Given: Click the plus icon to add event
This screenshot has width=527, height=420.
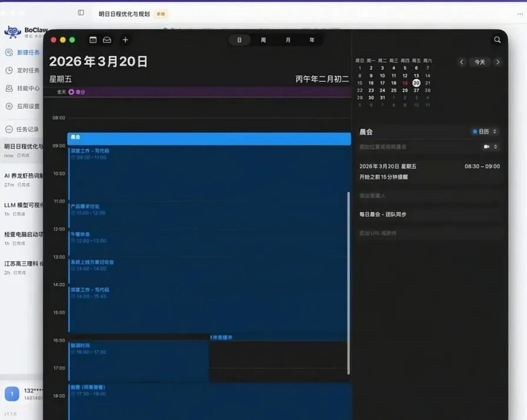Looking at the screenshot, I should pos(125,40).
